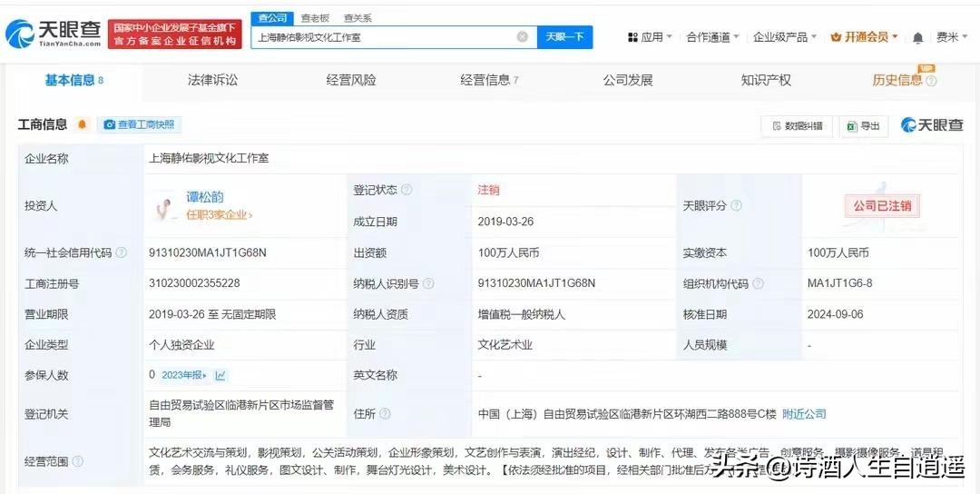Click info icon beside 经营范围
This screenshot has height=494, width=980.
(x=78, y=461)
